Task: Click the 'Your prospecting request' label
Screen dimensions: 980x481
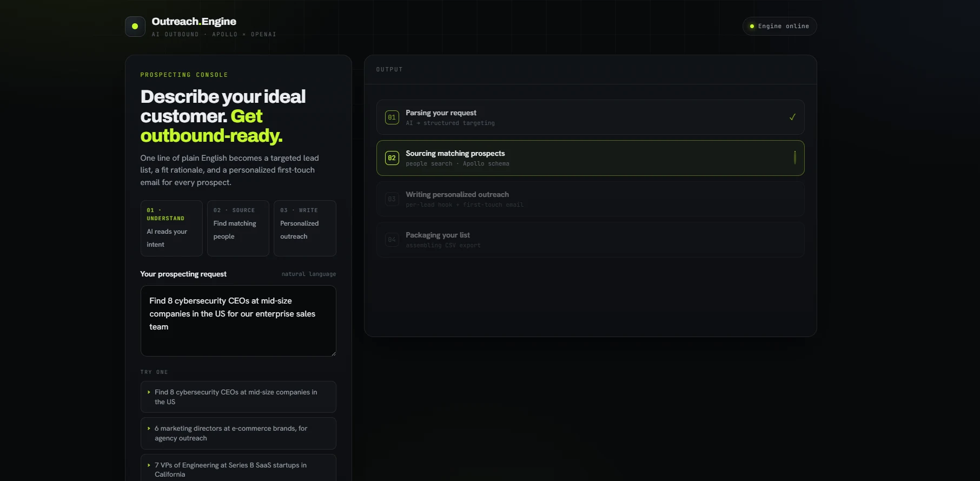Action: [183, 274]
